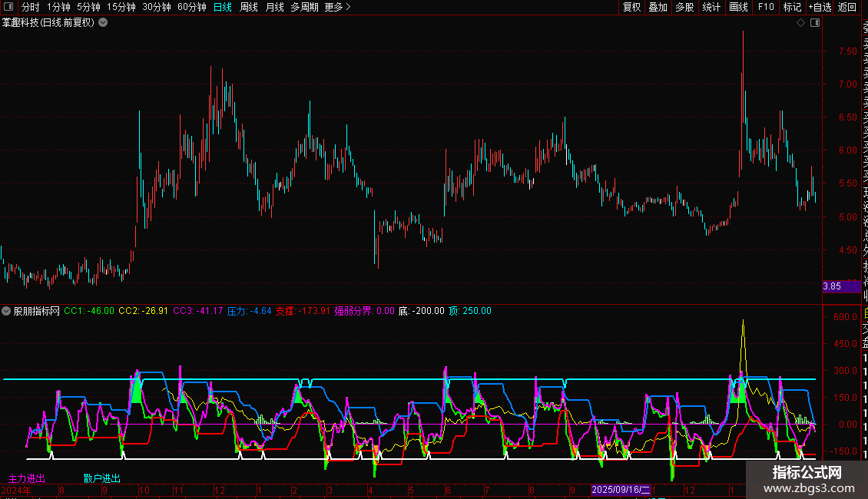Open the 标记 mark tool
This screenshot has width=868, height=499.
(x=792, y=8)
